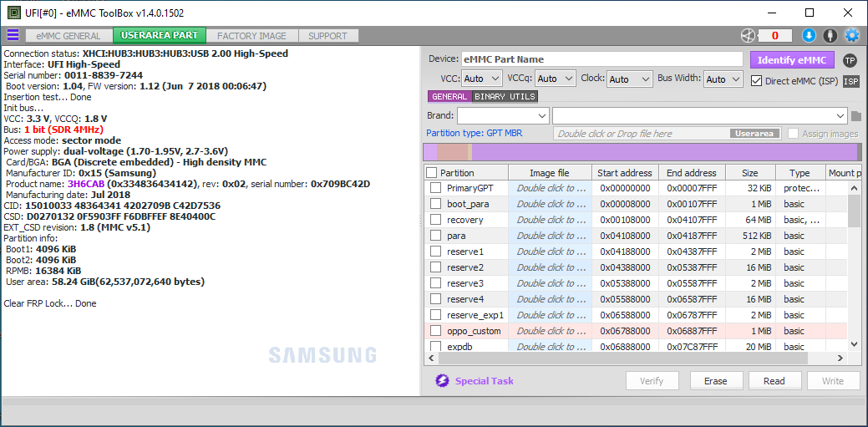
Task: Check the oppo_custom partition checkbox
Action: [435, 331]
